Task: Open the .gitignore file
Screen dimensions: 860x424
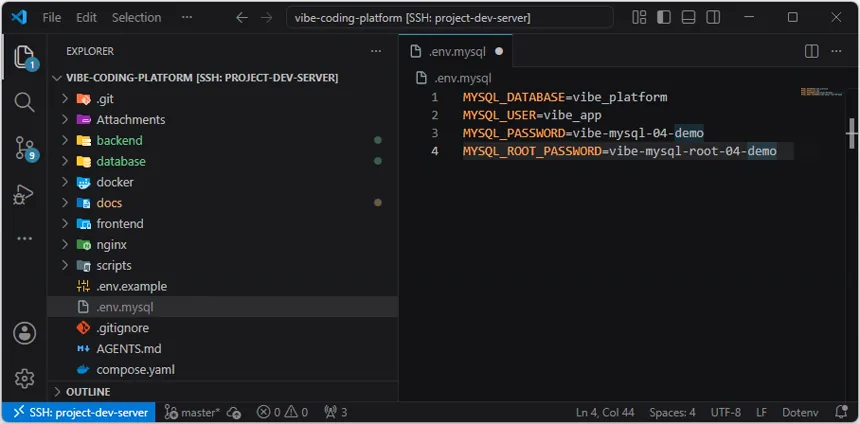Action: tap(223, 328)
